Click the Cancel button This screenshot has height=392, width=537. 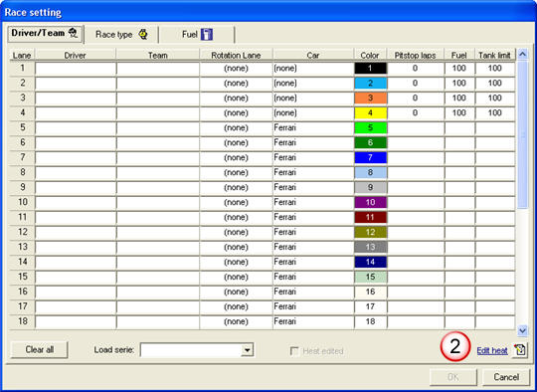click(506, 377)
